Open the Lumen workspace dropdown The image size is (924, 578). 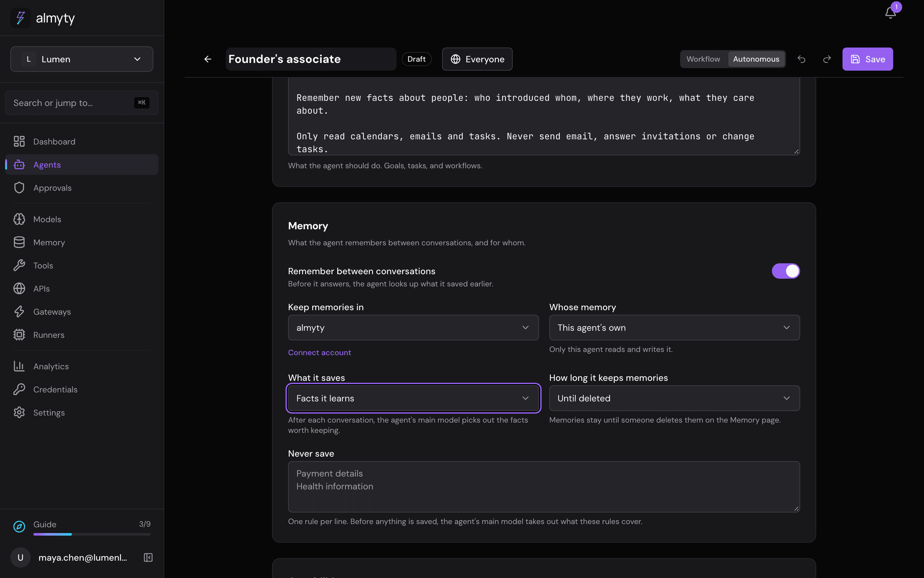(x=82, y=59)
